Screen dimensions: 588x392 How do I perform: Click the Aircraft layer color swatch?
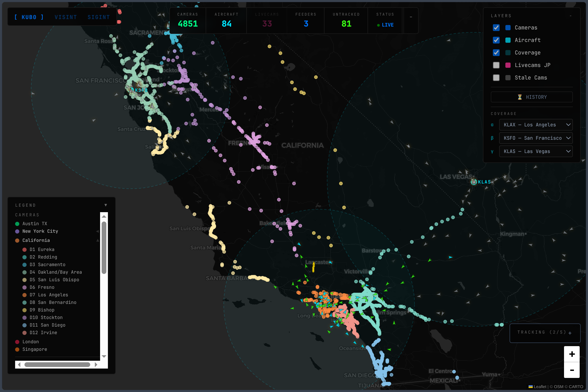[x=508, y=40]
